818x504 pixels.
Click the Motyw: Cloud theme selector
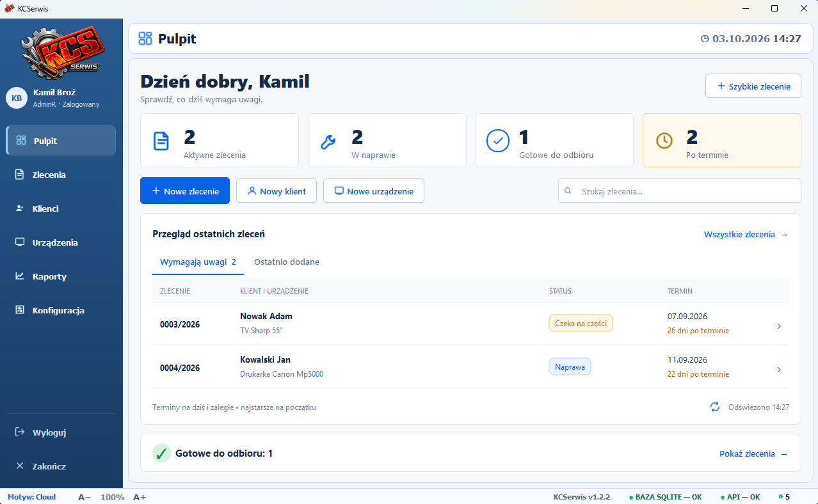click(x=32, y=497)
